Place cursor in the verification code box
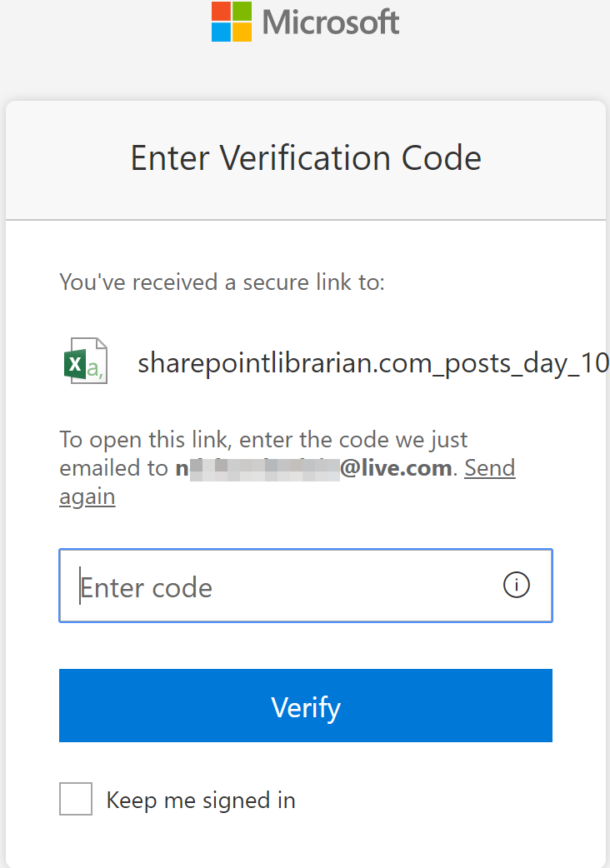Viewport: 610px width, 868px height. pos(250,586)
